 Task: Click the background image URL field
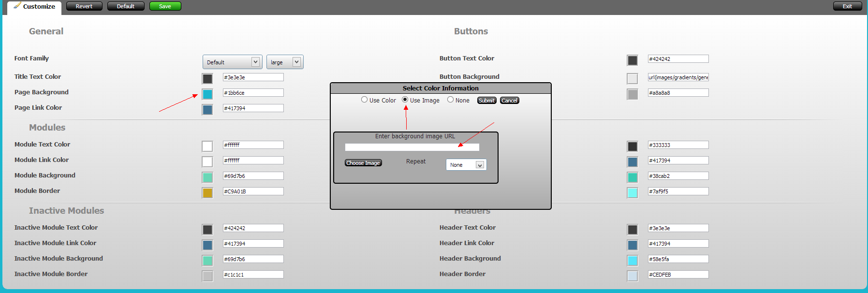tap(412, 147)
